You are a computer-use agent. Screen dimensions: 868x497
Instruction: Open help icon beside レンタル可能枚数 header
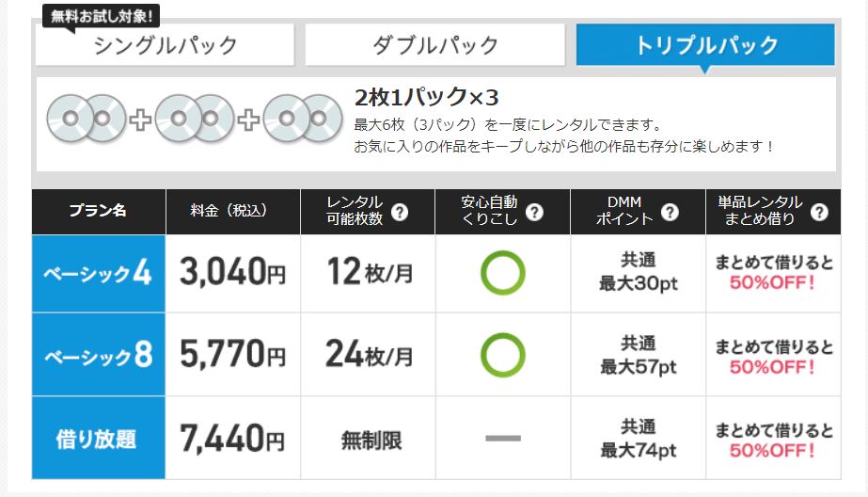[399, 212]
